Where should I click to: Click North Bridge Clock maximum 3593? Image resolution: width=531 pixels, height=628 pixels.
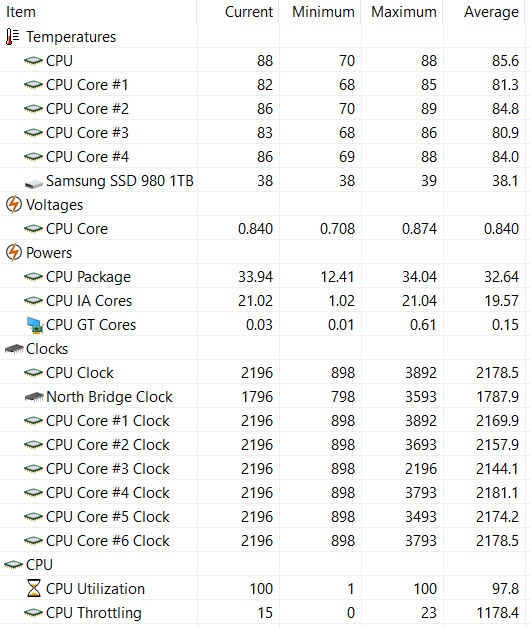420,397
